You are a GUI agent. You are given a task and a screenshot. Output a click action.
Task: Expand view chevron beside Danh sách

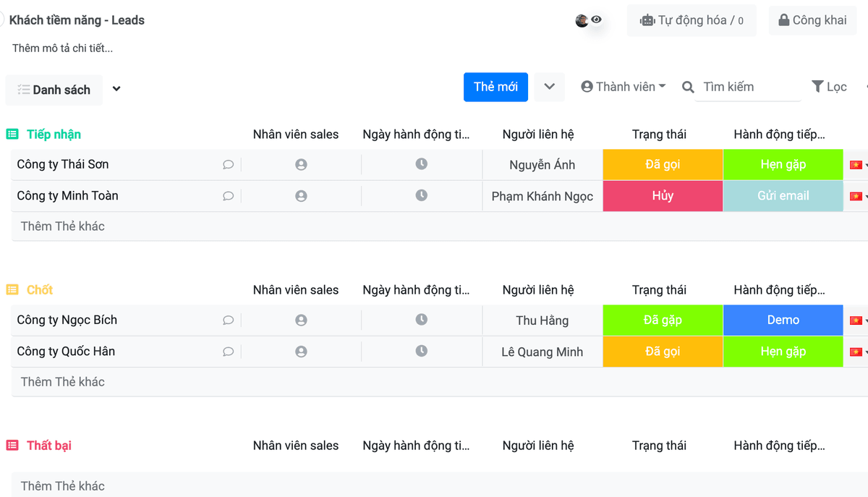(116, 90)
